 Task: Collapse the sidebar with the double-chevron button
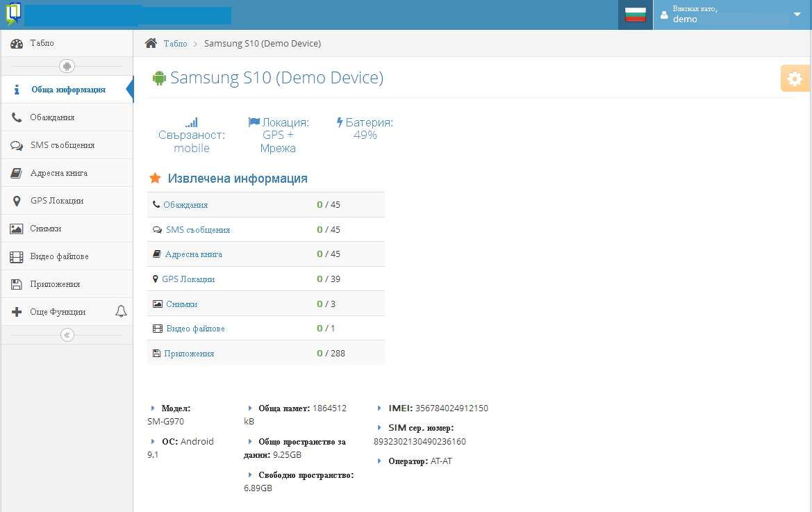click(67, 335)
